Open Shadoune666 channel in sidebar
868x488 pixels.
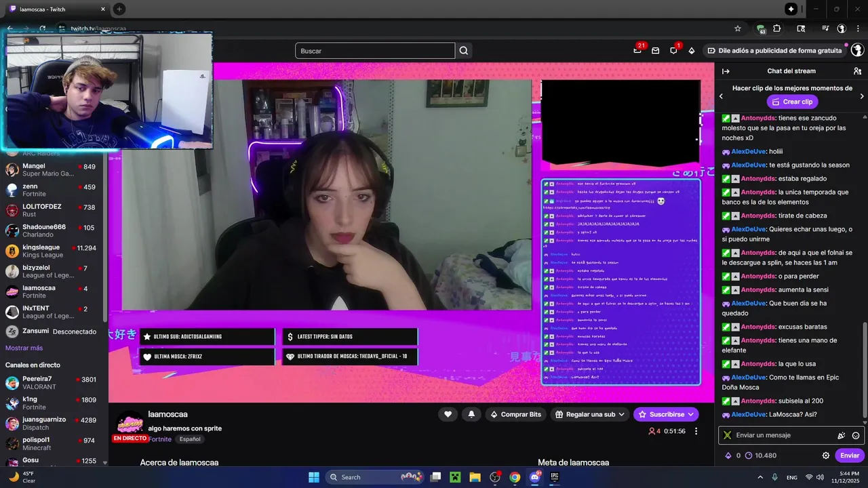(x=53, y=230)
